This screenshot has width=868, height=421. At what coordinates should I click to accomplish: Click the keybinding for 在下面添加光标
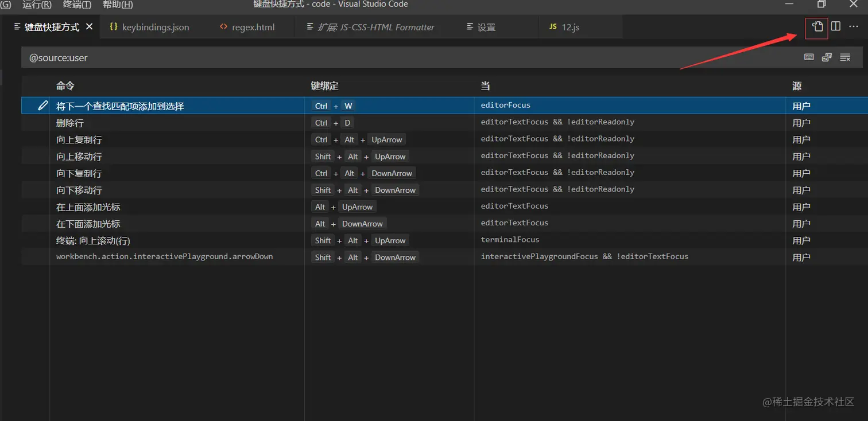(349, 224)
